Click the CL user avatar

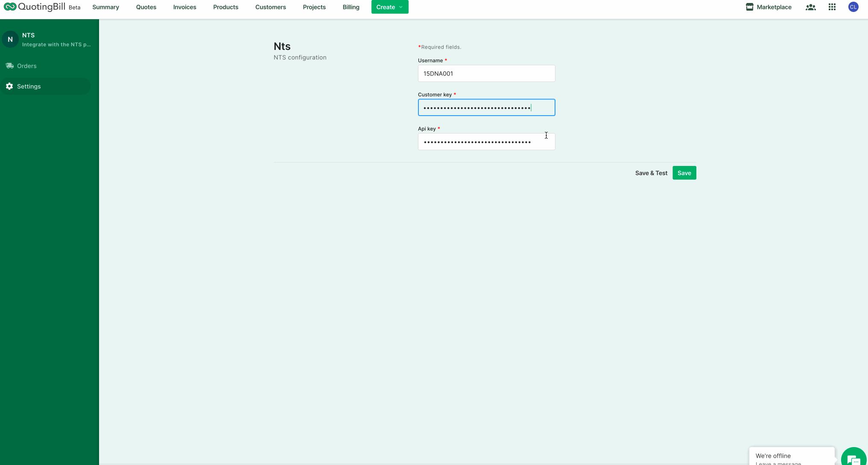(853, 7)
